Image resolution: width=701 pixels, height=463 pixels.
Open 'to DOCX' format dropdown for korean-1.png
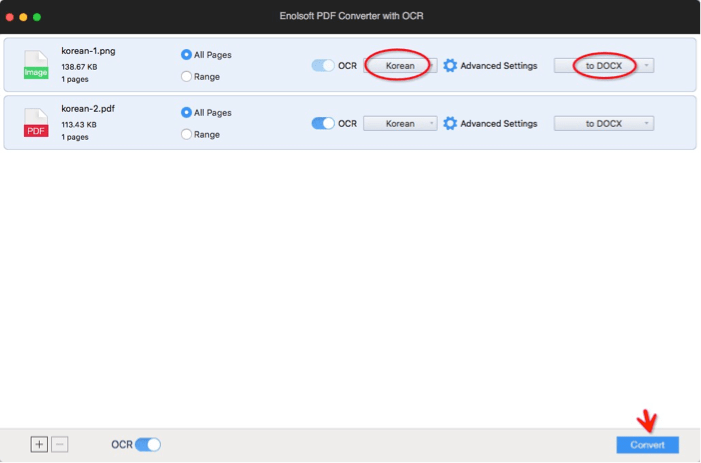coord(604,66)
